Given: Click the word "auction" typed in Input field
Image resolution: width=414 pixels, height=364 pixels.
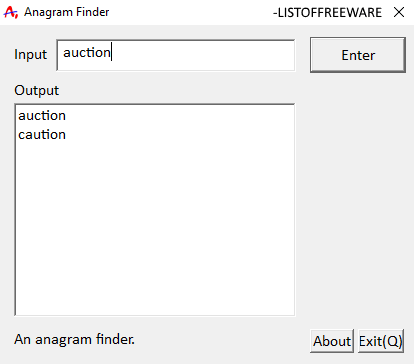Looking at the screenshot, I should pos(87,53).
